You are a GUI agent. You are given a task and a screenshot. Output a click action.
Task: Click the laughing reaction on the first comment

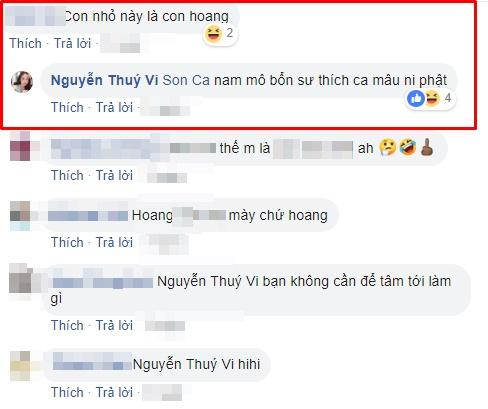213,34
